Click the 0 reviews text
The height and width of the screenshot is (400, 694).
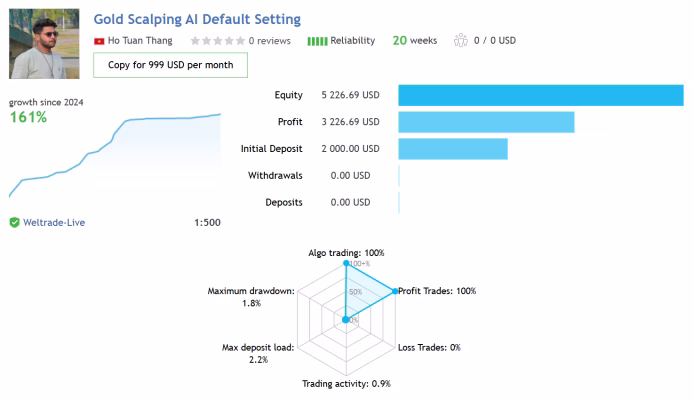click(x=270, y=41)
